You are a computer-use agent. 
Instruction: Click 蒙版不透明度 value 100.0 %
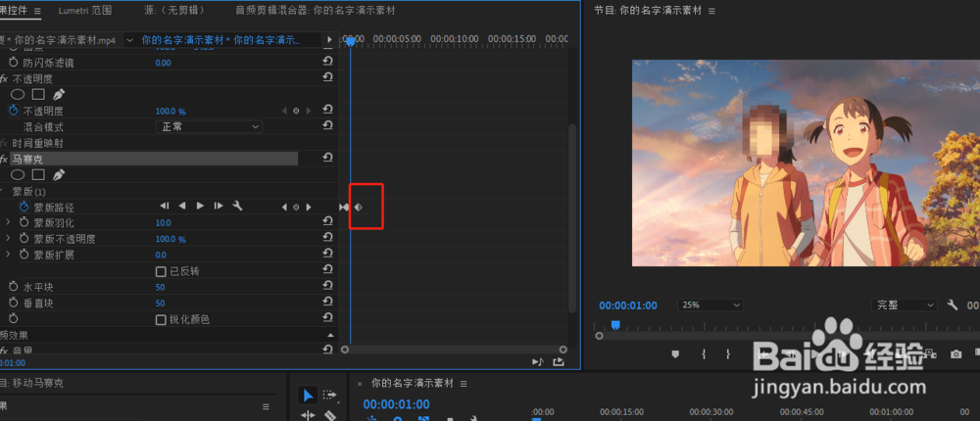[x=171, y=239]
